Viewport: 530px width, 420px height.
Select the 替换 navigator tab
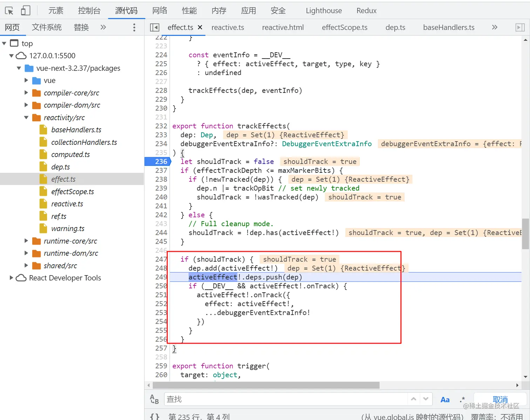click(81, 27)
